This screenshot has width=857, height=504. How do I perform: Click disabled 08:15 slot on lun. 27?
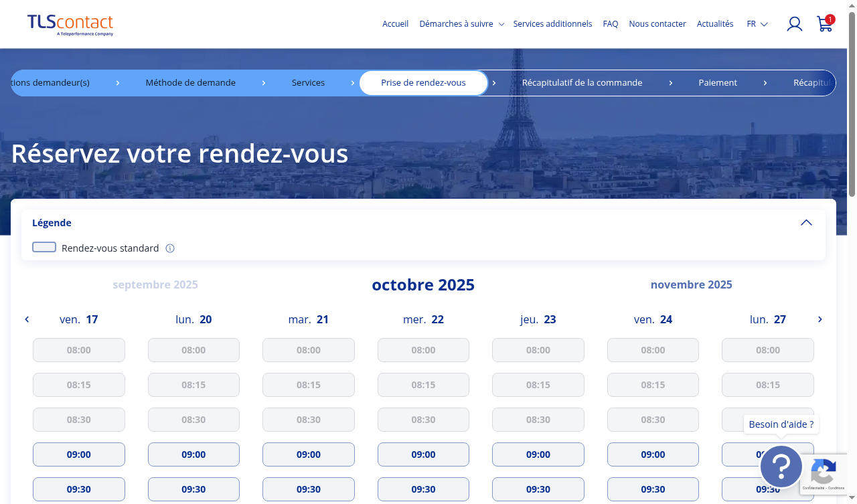pos(768,385)
